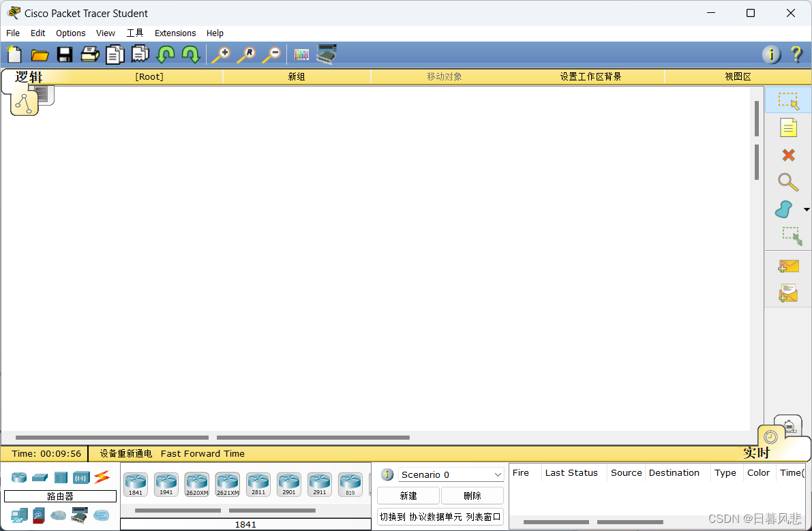
Task: Choose the Inspect magnifier tool
Action: point(788,182)
